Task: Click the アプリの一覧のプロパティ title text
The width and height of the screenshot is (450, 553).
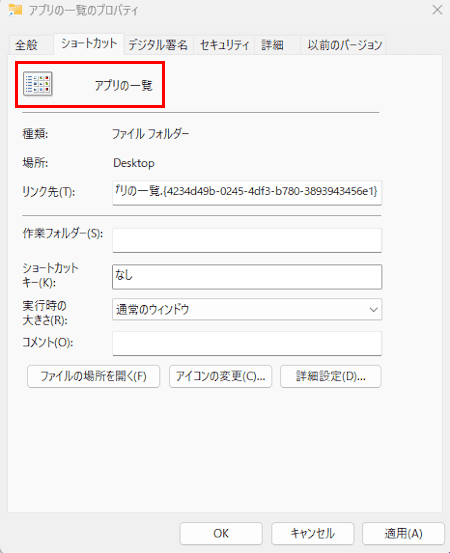Action: coord(84,10)
